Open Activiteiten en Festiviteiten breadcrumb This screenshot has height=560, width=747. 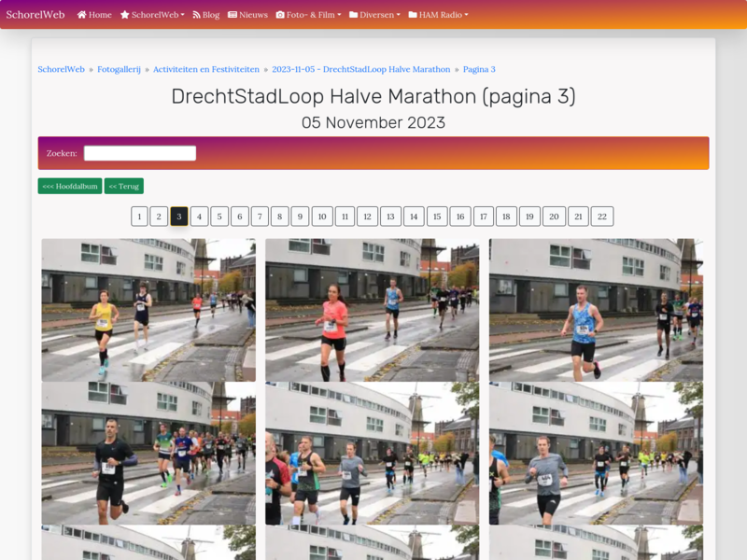(206, 69)
